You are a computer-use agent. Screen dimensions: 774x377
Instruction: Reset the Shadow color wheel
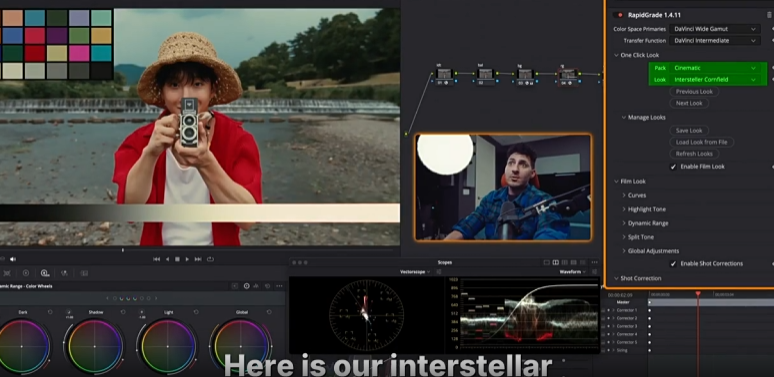123,312
